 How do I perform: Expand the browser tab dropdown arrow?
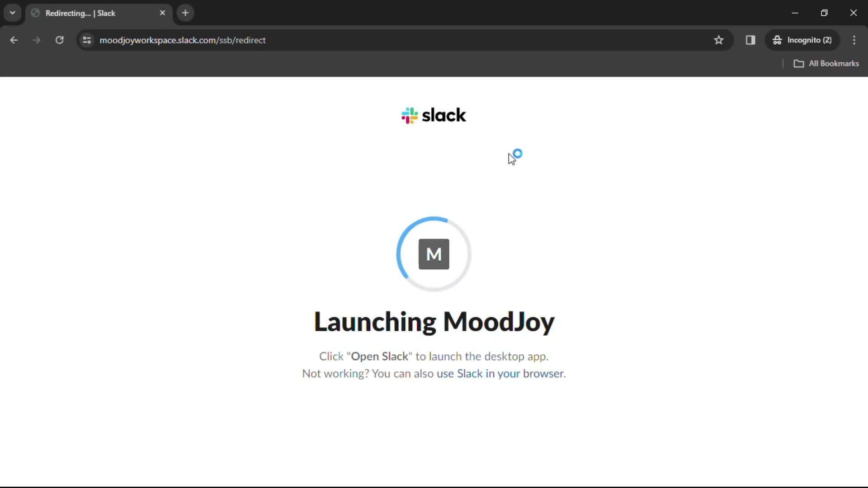13,13
